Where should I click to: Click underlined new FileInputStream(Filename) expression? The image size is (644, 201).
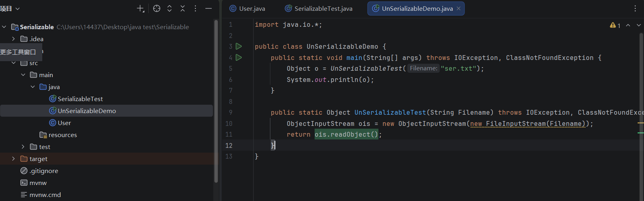[x=528, y=124]
